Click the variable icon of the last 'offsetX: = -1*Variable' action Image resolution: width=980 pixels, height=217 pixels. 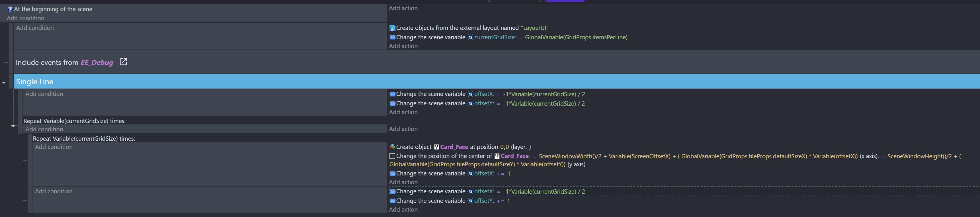pos(392,191)
